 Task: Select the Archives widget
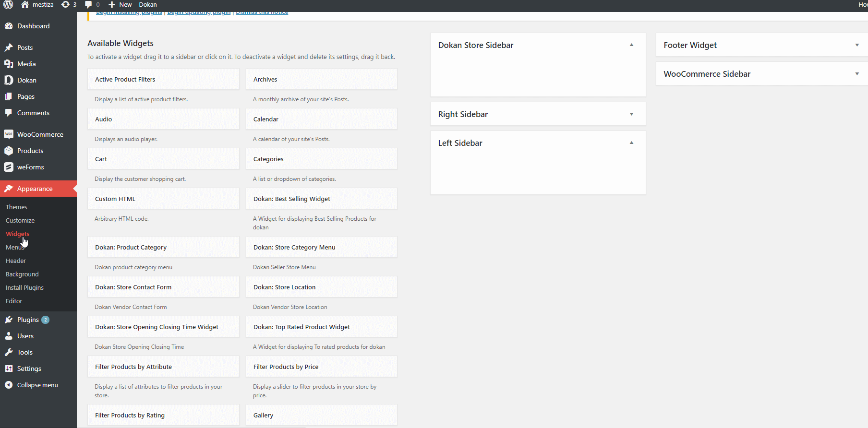(x=322, y=79)
